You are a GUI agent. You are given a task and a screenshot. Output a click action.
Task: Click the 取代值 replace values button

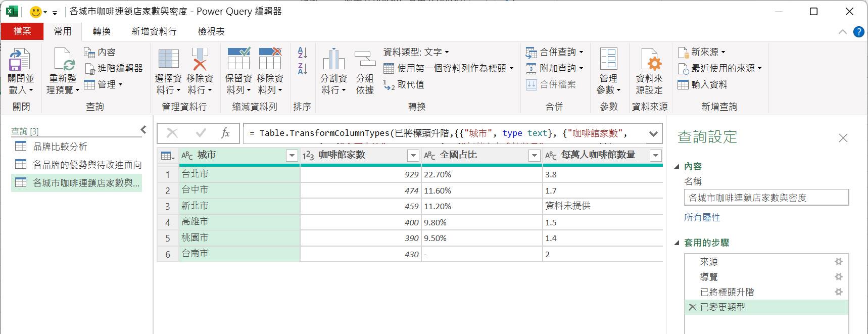404,85
